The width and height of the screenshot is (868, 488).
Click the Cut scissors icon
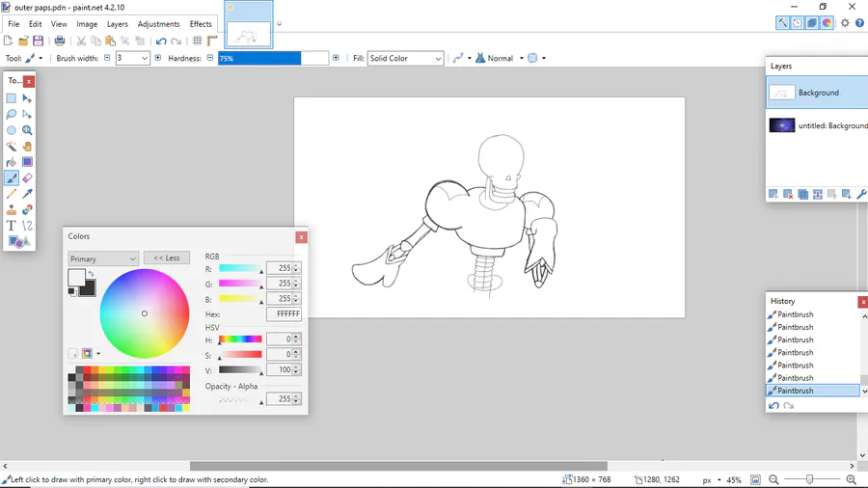pyautogui.click(x=81, y=41)
